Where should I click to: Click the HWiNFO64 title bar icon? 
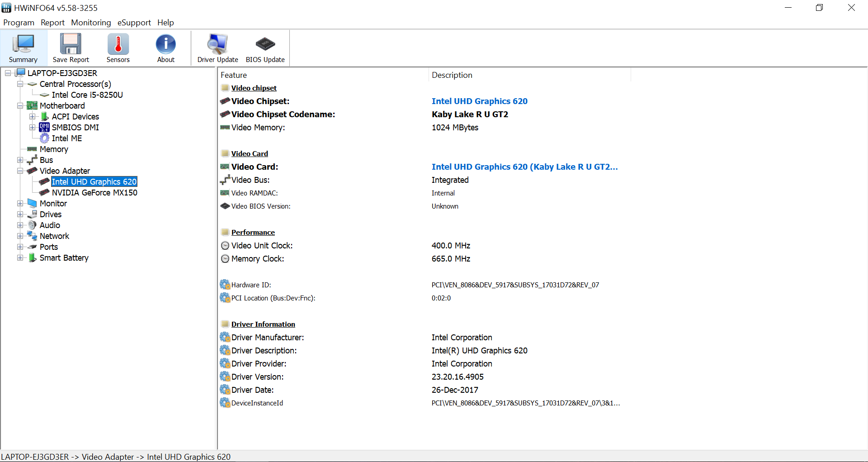point(6,8)
